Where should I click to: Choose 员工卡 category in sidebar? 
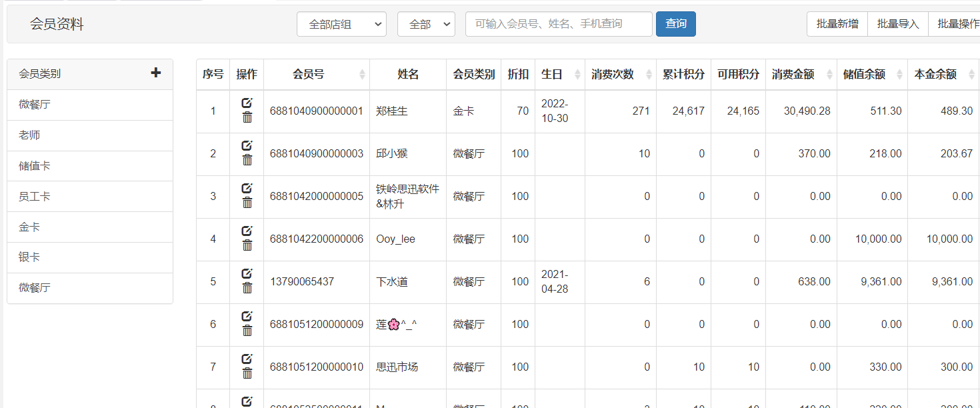tap(35, 197)
